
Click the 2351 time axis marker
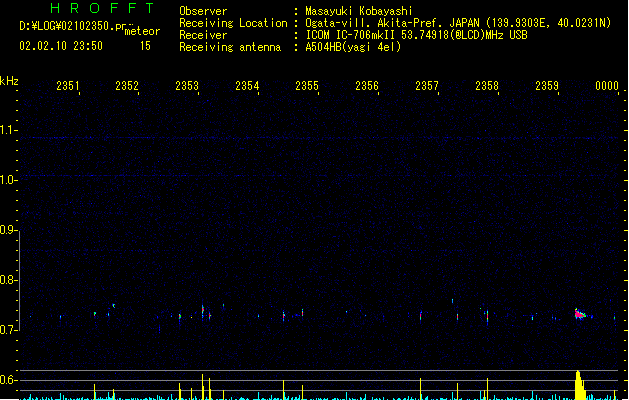tap(67, 85)
